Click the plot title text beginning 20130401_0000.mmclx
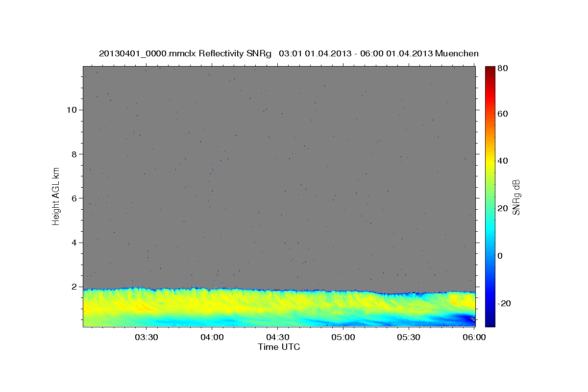The width and height of the screenshot is (588, 392). (289, 53)
